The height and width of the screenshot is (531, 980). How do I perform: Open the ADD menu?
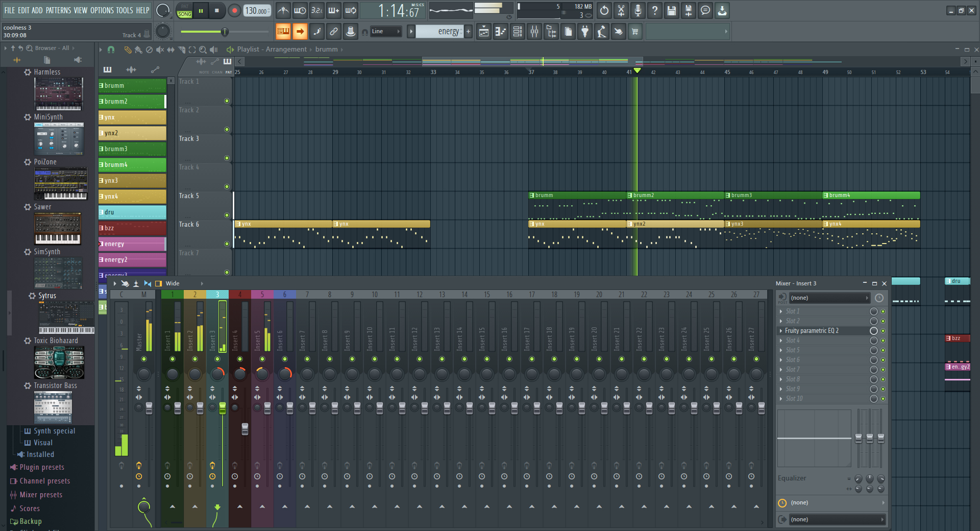pos(37,10)
